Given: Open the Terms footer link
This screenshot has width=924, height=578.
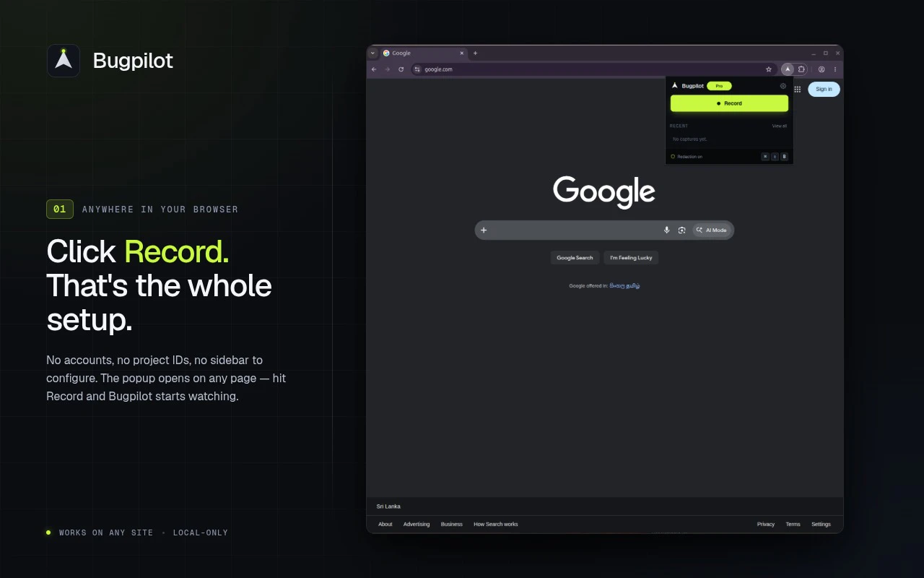Looking at the screenshot, I should point(793,524).
